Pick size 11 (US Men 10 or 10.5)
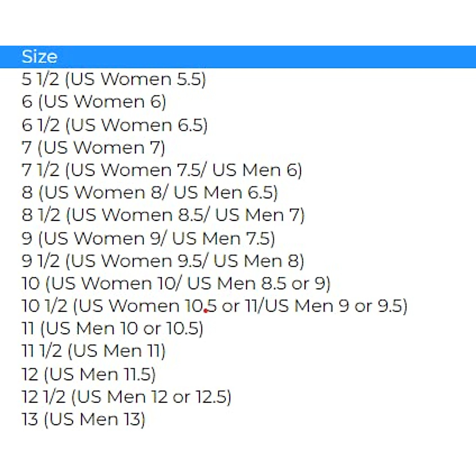This screenshot has width=476, height=476. coord(112,329)
